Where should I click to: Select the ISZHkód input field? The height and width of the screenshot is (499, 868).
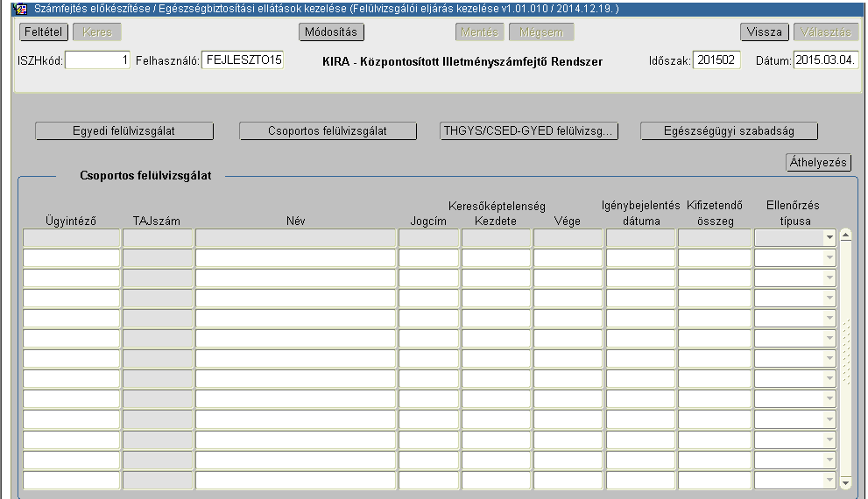[97, 60]
